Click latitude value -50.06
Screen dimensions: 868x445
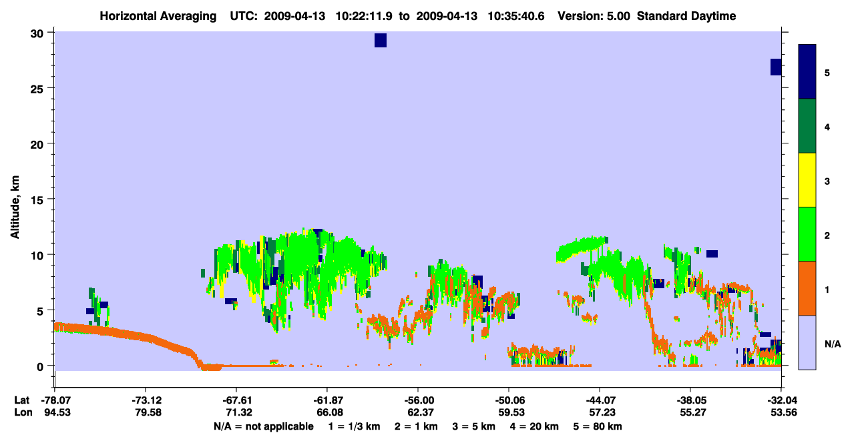tap(508, 400)
